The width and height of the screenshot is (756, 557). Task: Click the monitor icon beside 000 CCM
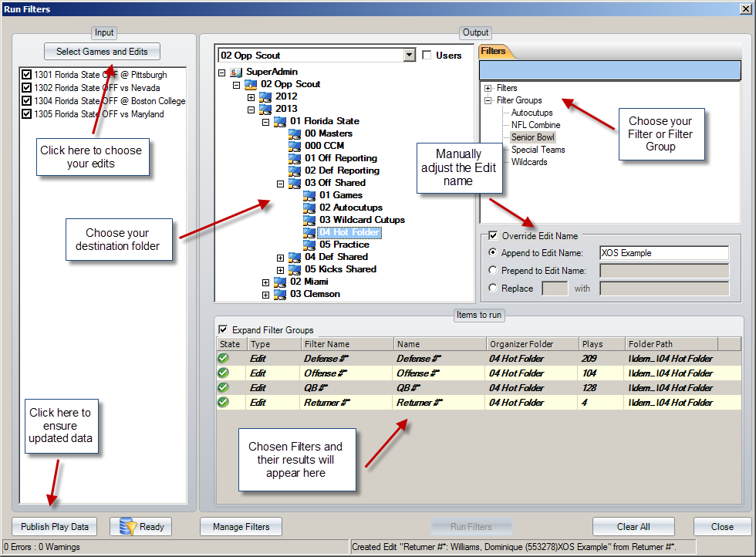click(294, 145)
